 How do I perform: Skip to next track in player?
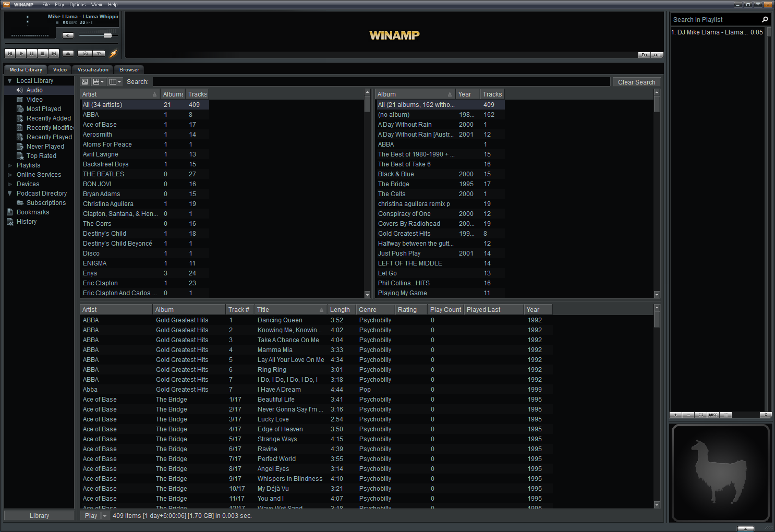pyautogui.click(x=54, y=53)
